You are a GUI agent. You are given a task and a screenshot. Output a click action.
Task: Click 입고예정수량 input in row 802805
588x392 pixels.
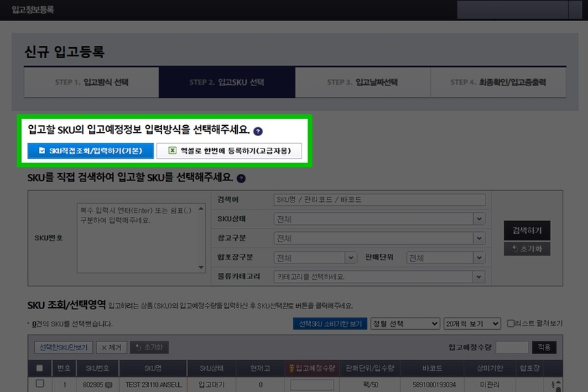pos(312,385)
